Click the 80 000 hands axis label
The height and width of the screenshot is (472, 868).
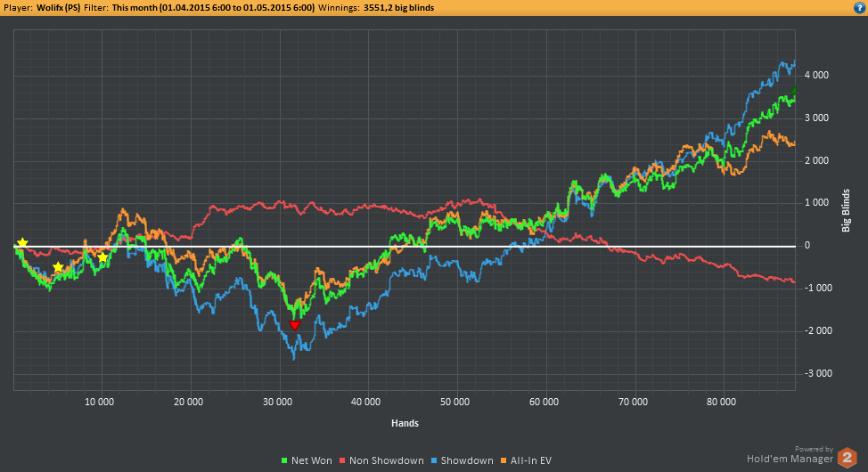pyautogui.click(x=721, y=402)
